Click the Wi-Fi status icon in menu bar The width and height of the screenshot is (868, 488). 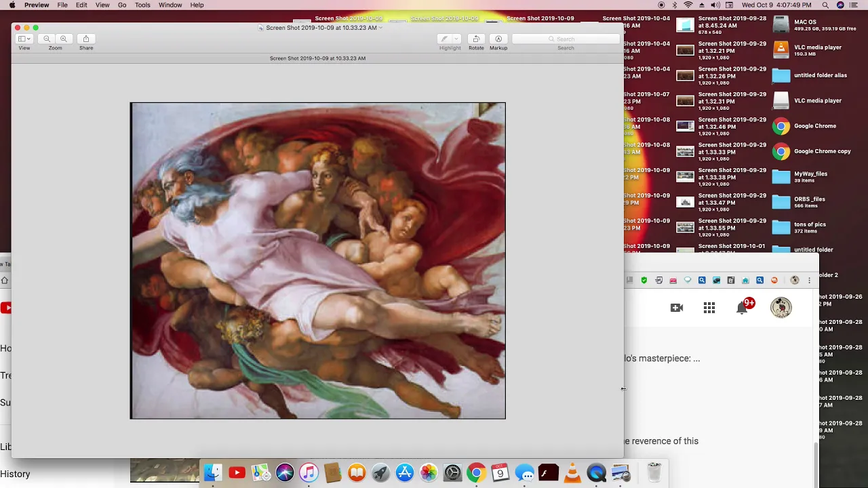[688, 5]
